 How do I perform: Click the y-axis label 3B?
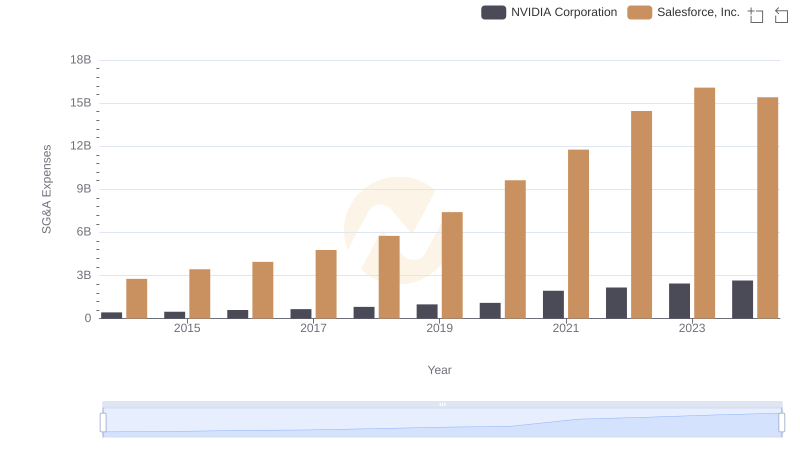click(x=84, y=275)
